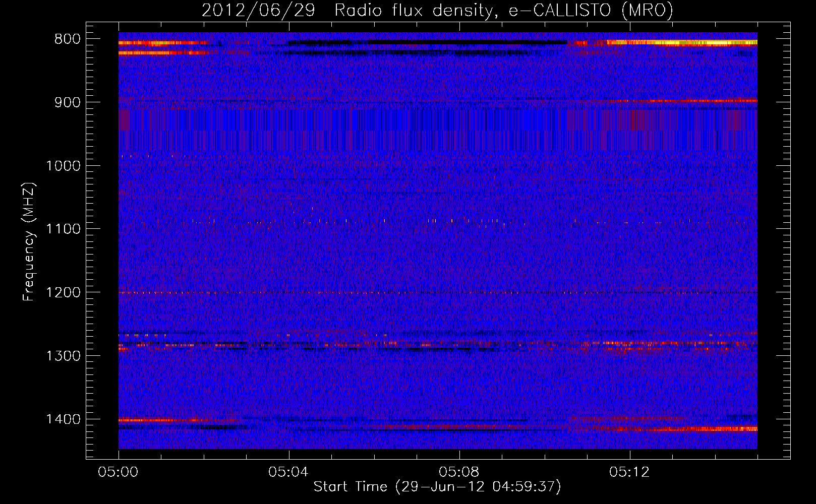Screen dimensions: 816x504
Task: Click the 05:12 time tick label
Action: click(x=629, y=472)
